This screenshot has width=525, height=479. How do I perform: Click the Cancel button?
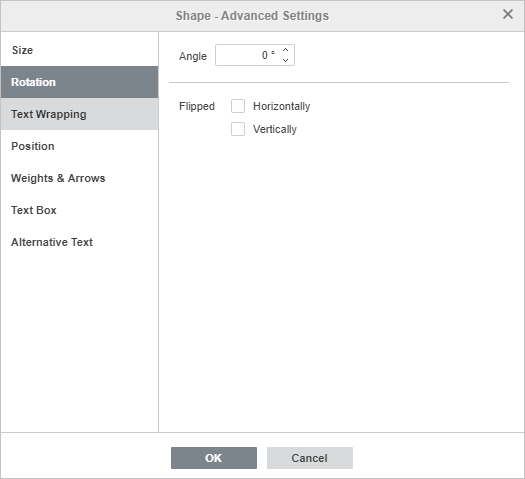(310, 458)
